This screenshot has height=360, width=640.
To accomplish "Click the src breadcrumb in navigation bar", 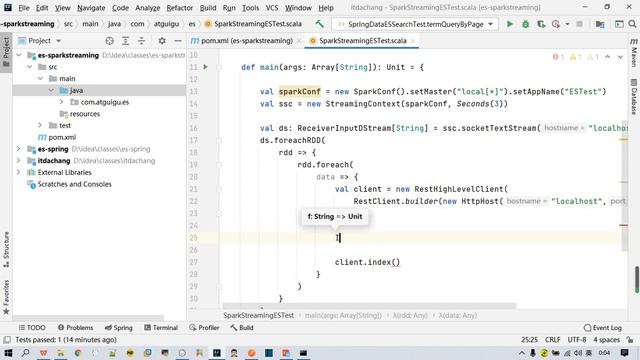I will 68,24.
